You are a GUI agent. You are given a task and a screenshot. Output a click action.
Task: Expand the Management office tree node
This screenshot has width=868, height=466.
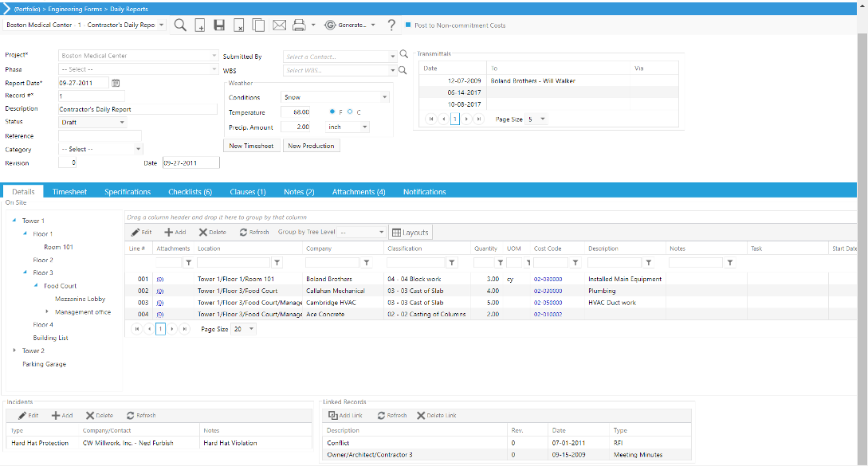(x=47, y=311)
